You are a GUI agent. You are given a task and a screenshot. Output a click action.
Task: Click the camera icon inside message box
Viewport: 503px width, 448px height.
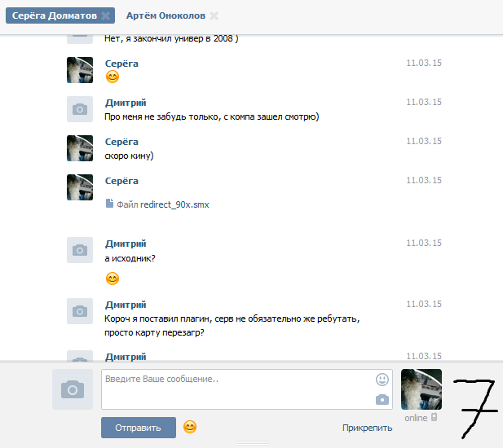382,400
